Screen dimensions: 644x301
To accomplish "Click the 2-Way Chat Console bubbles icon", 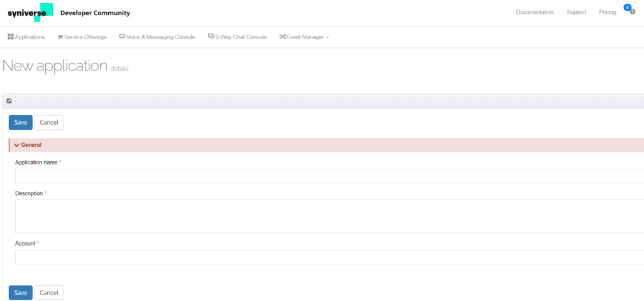I will [x=211, y=37].
